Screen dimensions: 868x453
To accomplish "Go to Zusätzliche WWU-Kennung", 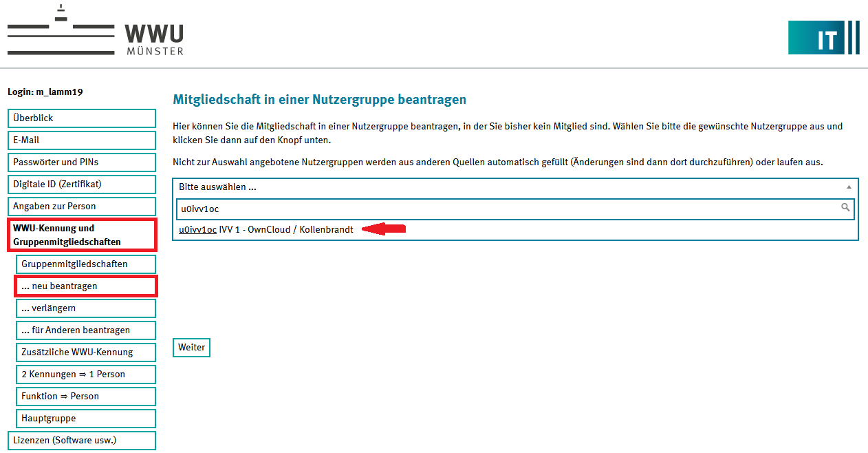I will (x=86, y=352).
